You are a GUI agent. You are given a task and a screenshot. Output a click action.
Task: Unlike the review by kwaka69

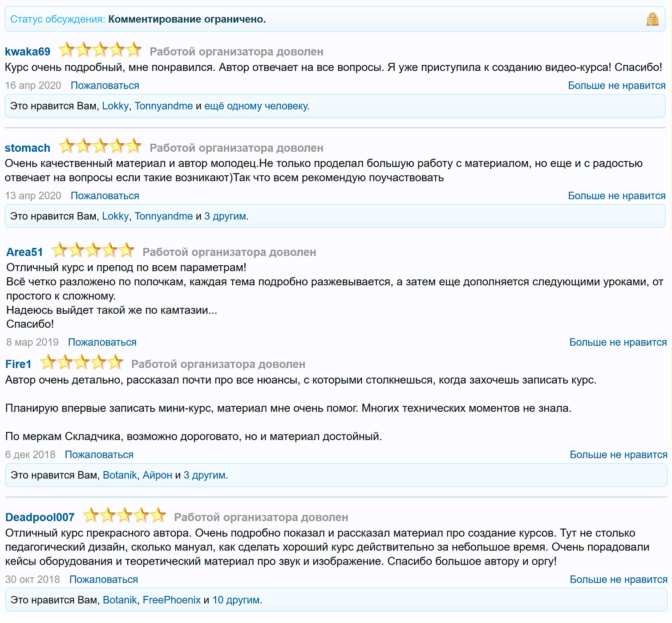616,85
